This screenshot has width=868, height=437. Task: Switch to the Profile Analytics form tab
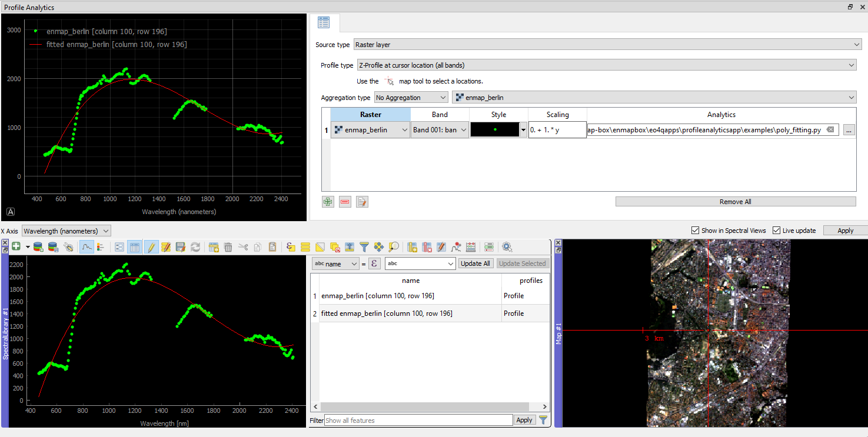324,22
